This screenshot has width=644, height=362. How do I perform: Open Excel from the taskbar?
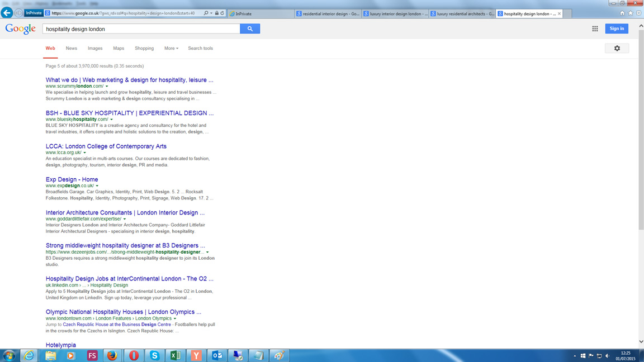[x=176, y=355]
